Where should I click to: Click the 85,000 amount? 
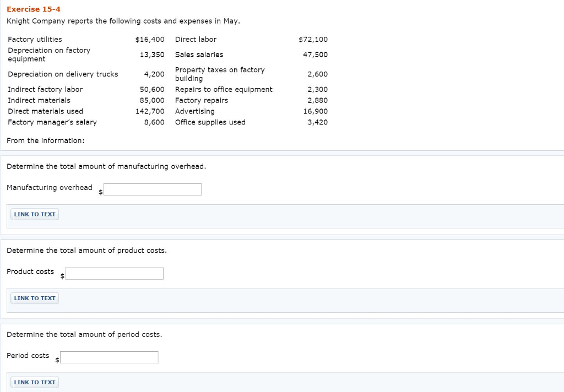152,100
